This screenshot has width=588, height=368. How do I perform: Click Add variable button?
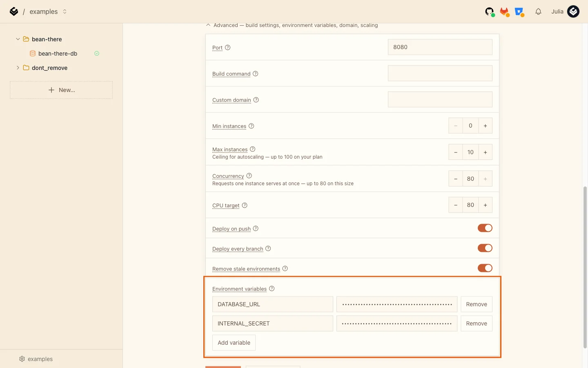point(234,343)
